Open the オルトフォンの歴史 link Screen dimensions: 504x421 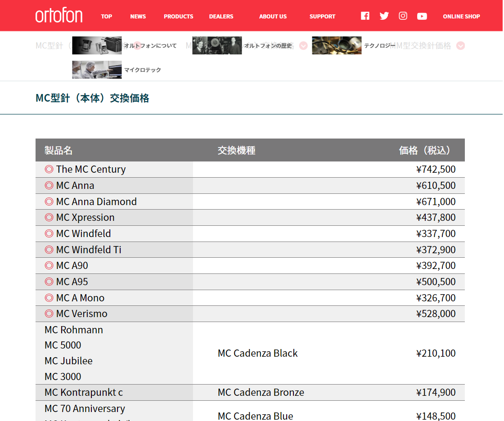(x=268, y=45)
